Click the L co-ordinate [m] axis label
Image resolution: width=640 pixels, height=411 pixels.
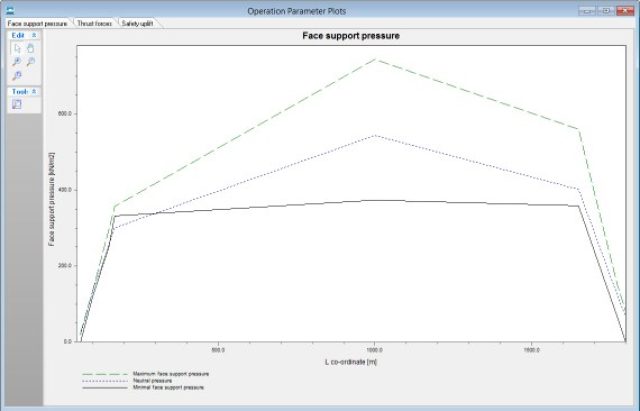point(351,362)
